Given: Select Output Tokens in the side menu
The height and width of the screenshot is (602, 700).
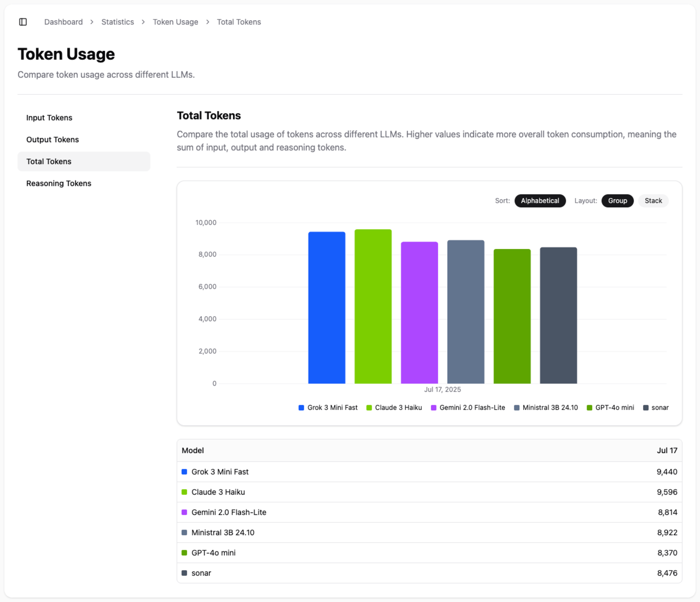Looking at the screenshot, I should [x=84, y=140].
